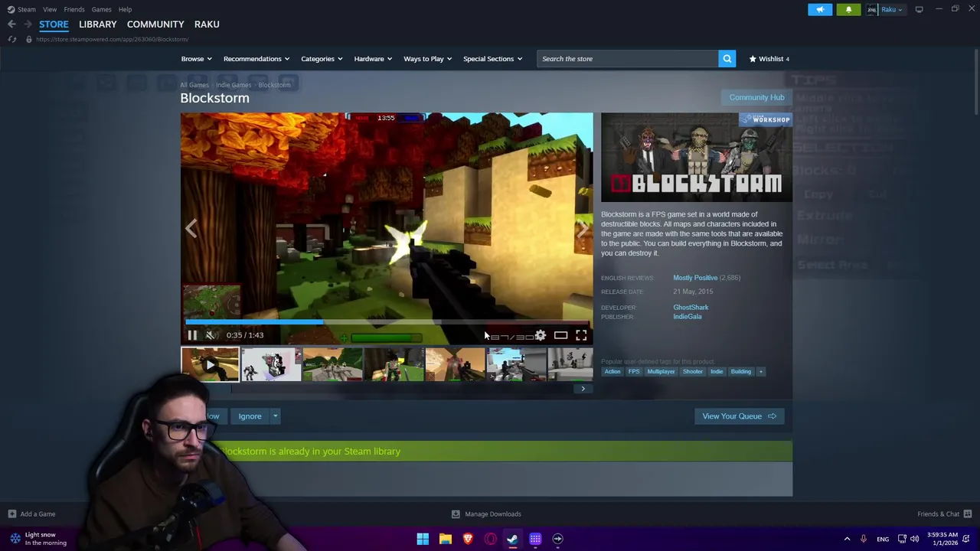Unmute the trailer with the speaker icon
This screenshot has height=551, width=980.
tap(211, 335)
